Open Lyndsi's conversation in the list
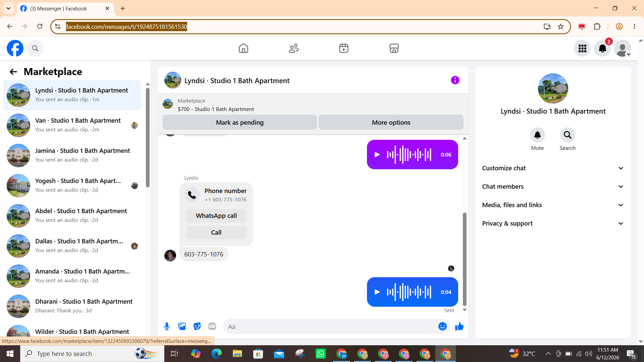 [72, 95]
